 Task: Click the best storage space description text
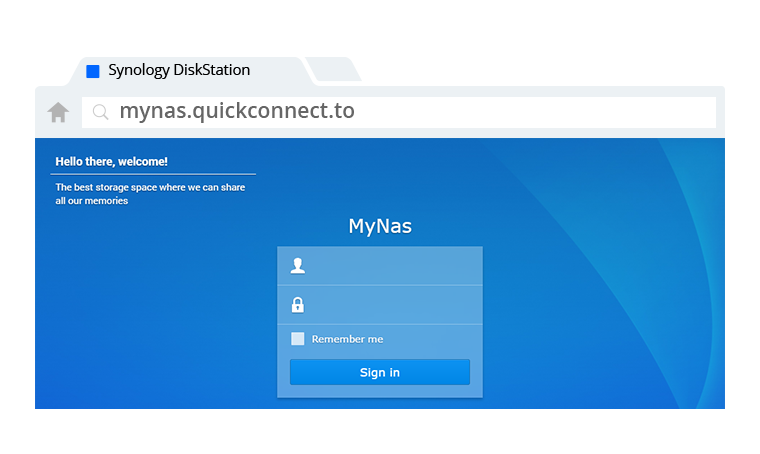150,194
